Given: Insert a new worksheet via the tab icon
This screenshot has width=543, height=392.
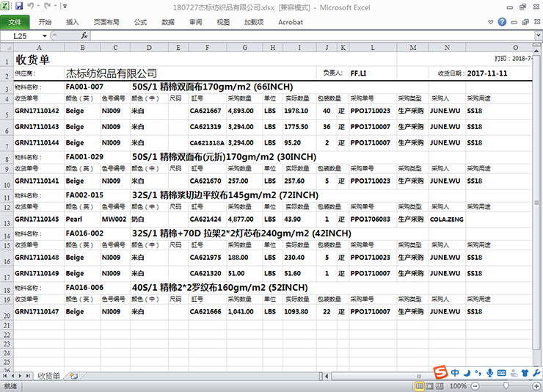Looking at the screenshot, I should (74, 376).
